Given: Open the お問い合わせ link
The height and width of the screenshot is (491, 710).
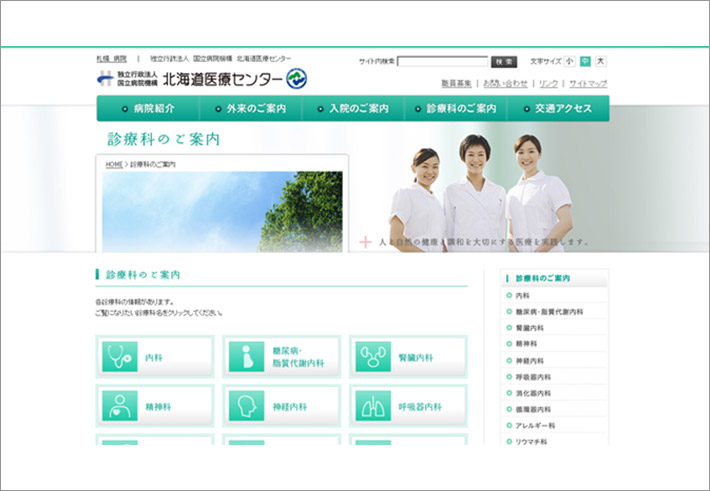Looking at the screenshot, I should 506,84.
